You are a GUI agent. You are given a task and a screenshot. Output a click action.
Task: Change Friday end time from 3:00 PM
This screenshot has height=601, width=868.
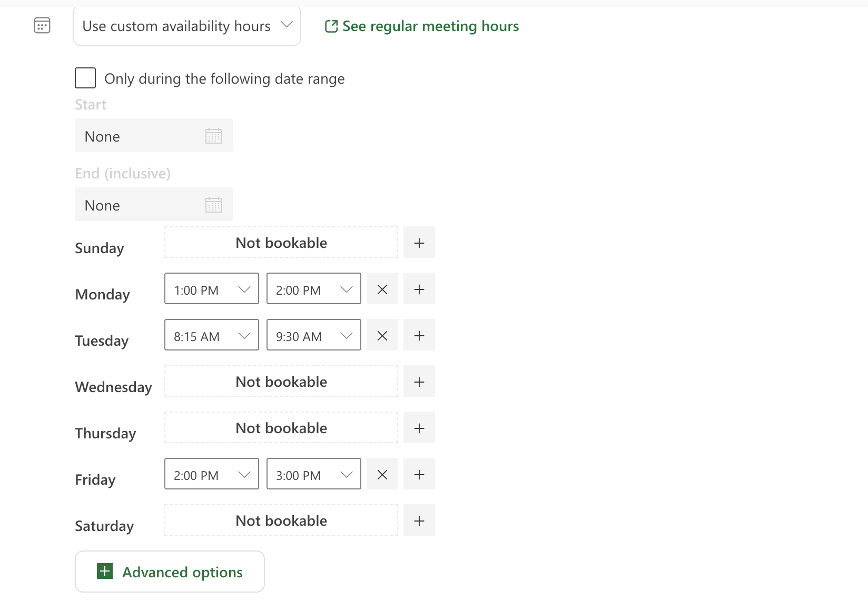pyautogui.click(x=314, y=474)
